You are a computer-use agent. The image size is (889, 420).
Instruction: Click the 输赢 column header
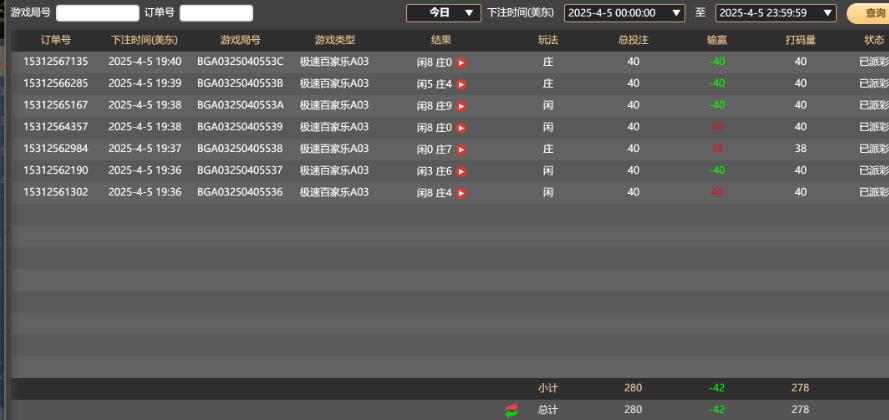[x=717, y=40]
